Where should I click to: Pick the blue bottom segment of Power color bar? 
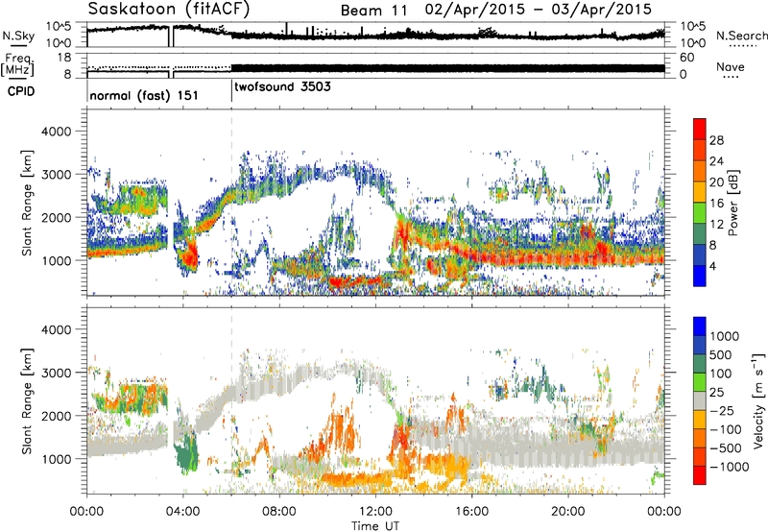click(x=700, y=276)
